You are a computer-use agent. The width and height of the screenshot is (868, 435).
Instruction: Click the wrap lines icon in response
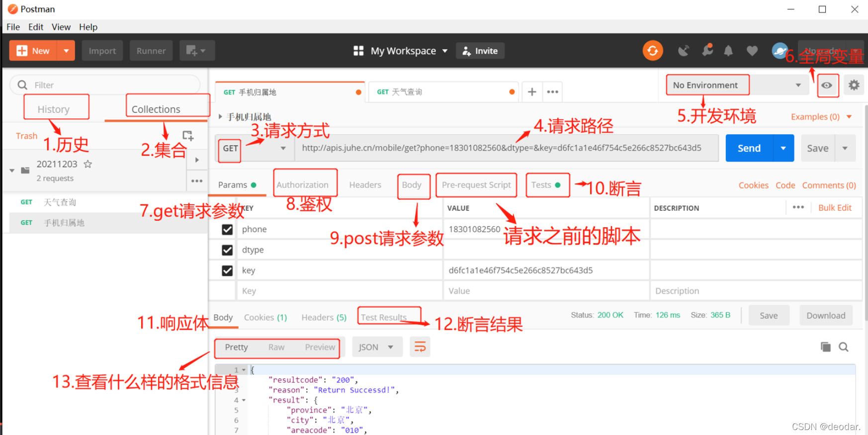420,347
